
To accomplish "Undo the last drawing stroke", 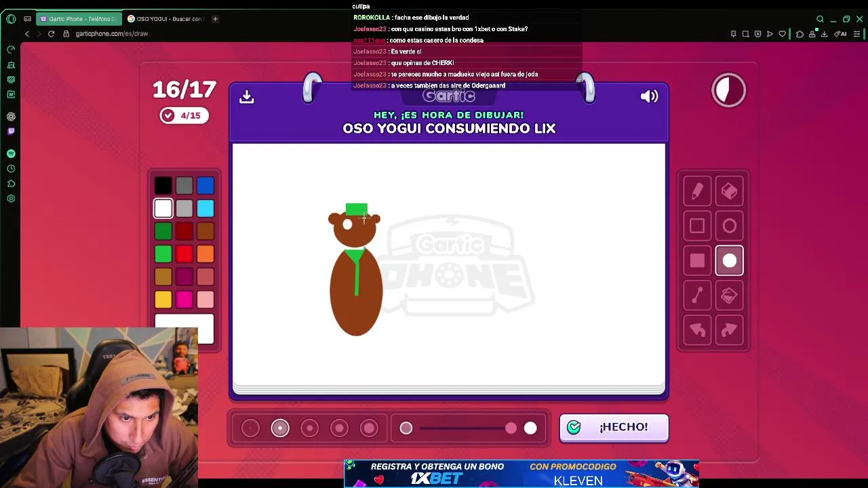I will tap(697, 330).
